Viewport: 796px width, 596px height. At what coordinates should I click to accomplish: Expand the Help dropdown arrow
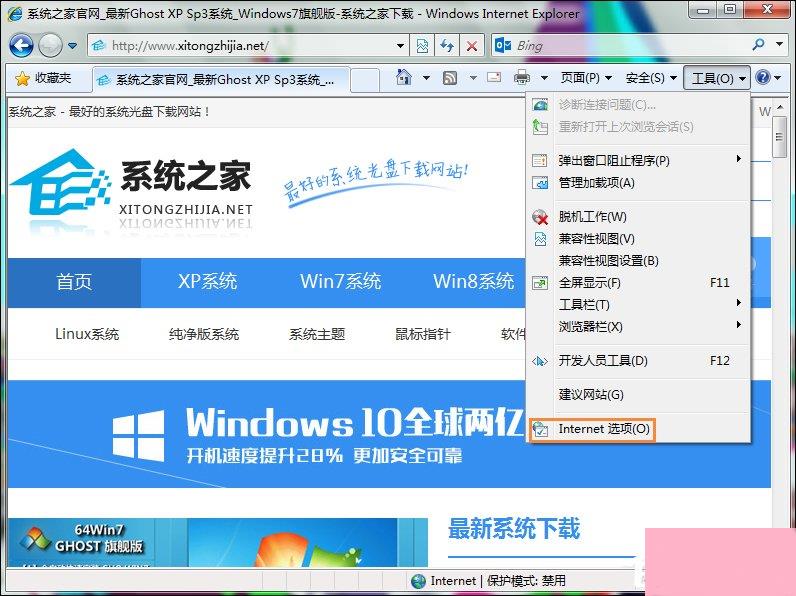click(778, 78)
